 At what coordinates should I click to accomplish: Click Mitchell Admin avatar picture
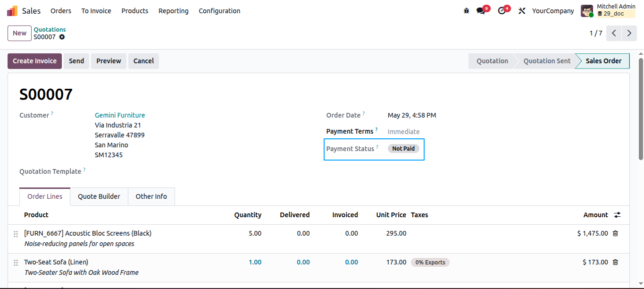[587, 11]
